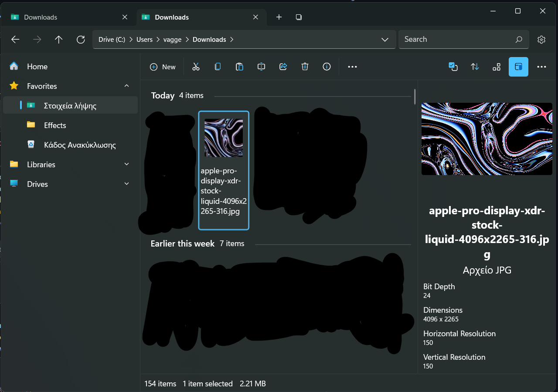Viewport: 558px width, 392px height.
Task: Add a new tab with plus button
Action: pos(279,17)
